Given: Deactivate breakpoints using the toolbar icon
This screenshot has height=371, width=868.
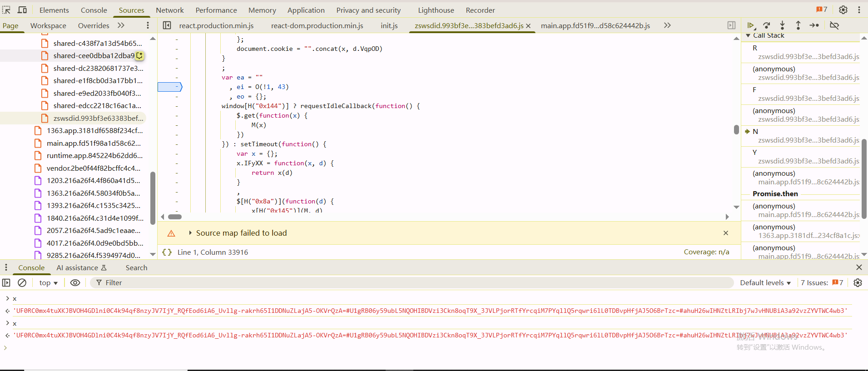Looking at the screenshot, I should 834,25.
